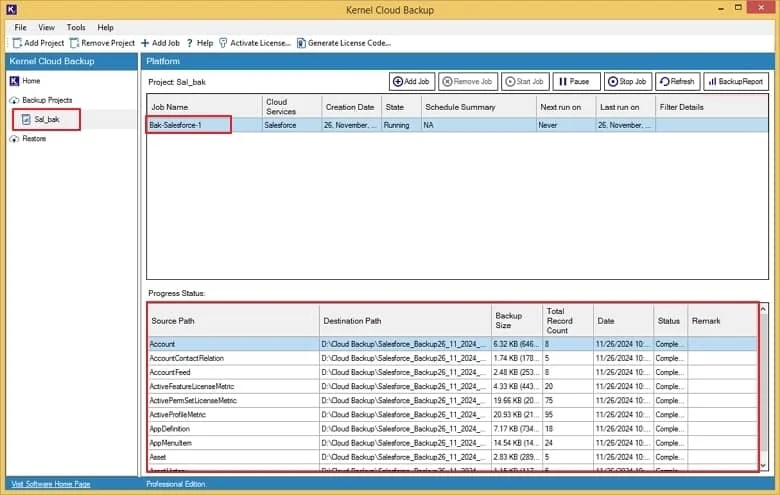Open Activate License from the toolbar
The image size is (780, 495).
255,43
